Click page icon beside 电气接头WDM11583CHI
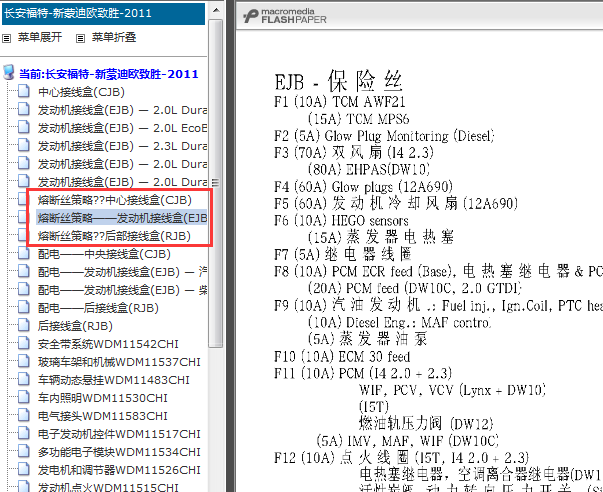The height and width of the screenshot is (492, 603). coord(23,415)
